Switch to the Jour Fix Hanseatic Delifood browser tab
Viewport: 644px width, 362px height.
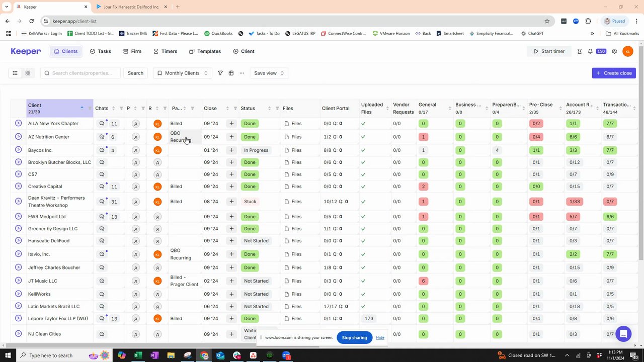pos(131,7)
